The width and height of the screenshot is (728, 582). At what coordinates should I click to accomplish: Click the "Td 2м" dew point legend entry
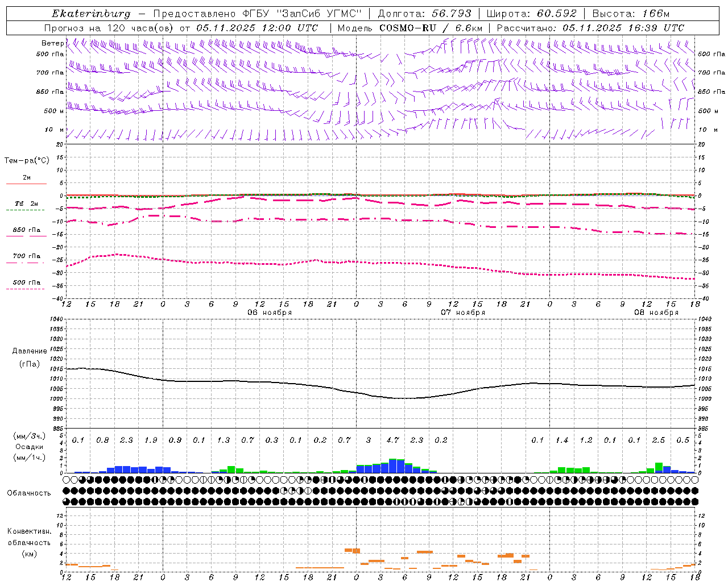[26, 203]
